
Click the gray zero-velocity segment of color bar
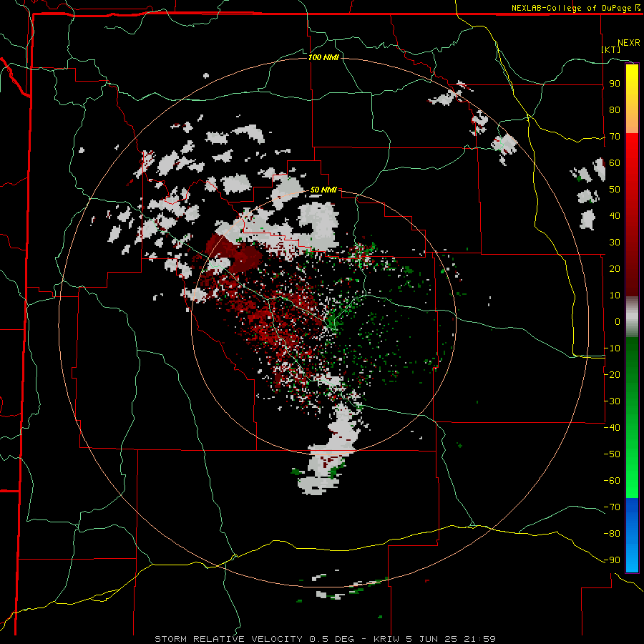[632, 317]
